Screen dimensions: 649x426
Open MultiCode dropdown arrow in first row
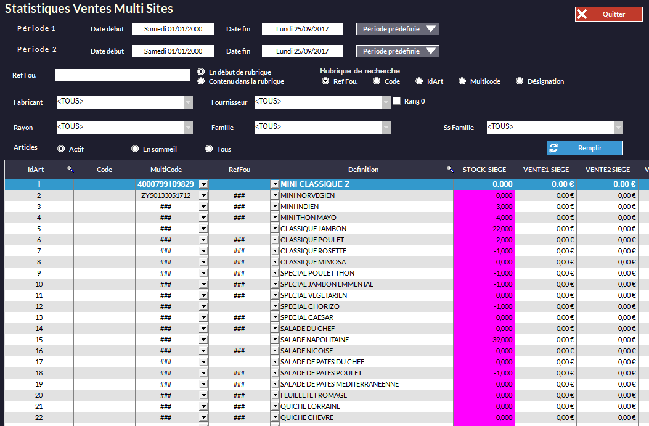coord(203,185)
